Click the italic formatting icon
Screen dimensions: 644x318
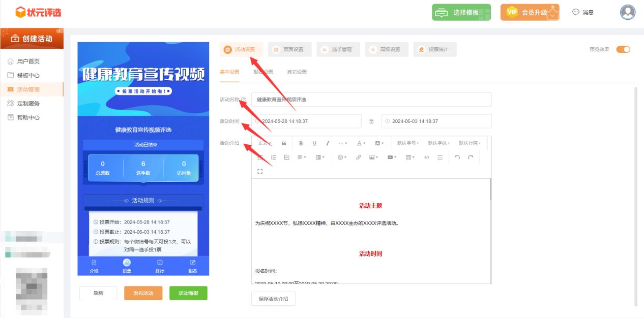[x=328, y=143]
